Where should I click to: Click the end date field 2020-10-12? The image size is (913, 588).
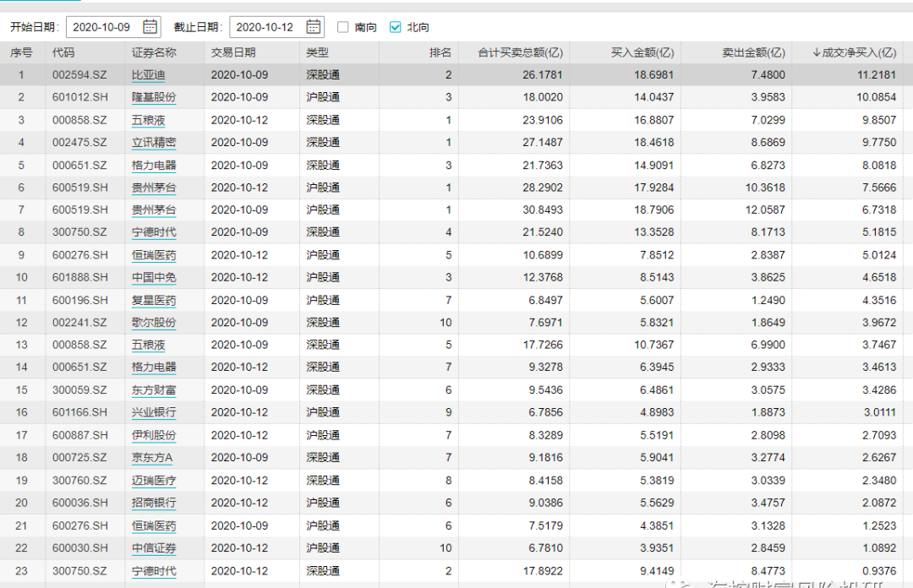click(x=276, y=27)
